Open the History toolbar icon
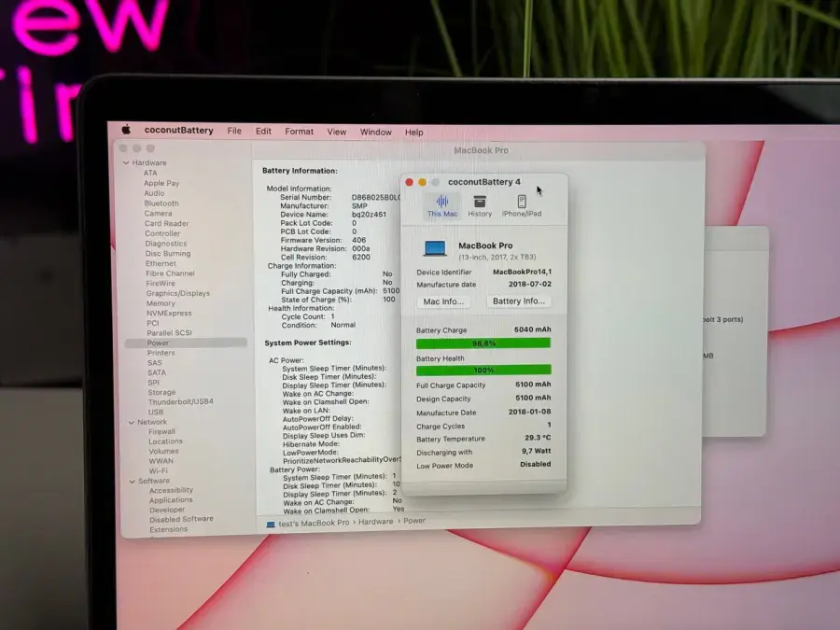 tap(480, 205)
